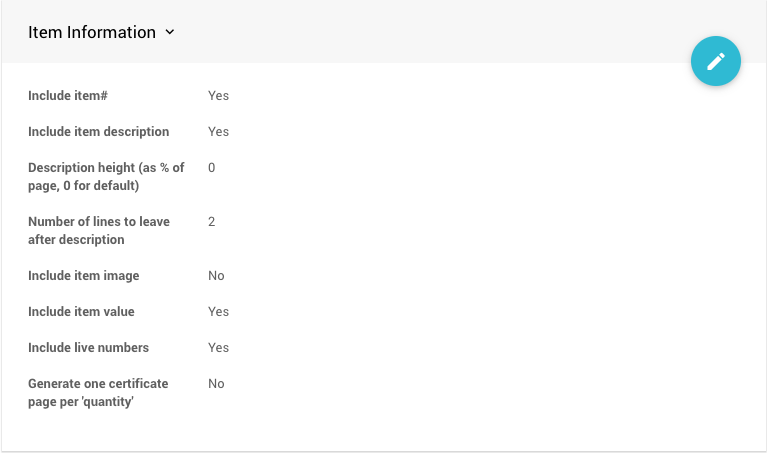Select the "Include item image" label

point(84,276)
